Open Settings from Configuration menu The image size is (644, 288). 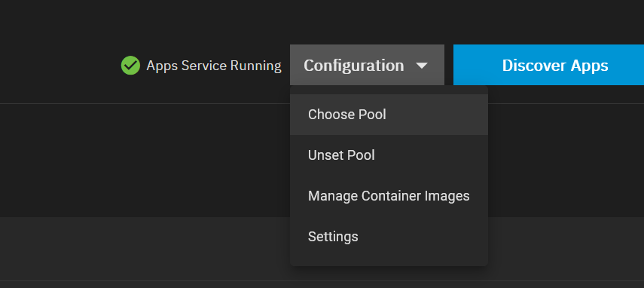pyautogui.click(x=389, y=237)
